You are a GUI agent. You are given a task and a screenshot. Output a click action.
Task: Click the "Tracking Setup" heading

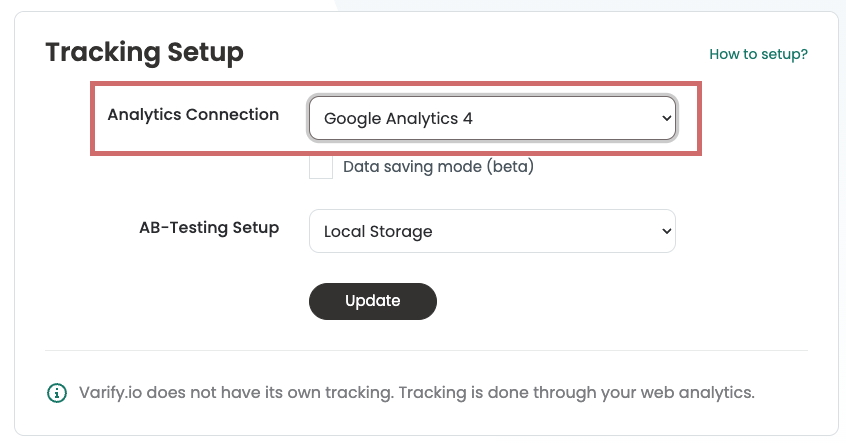tap(145, 52)
